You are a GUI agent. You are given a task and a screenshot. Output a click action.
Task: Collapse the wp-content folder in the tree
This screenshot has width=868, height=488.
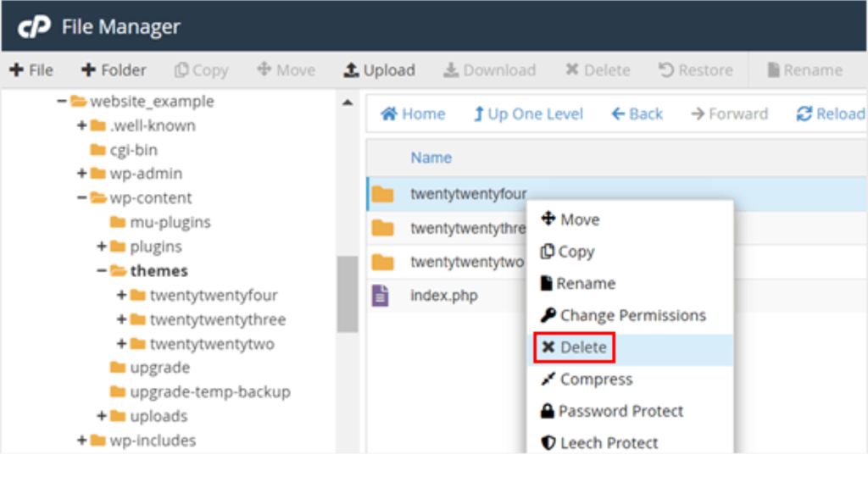point(82,198)
